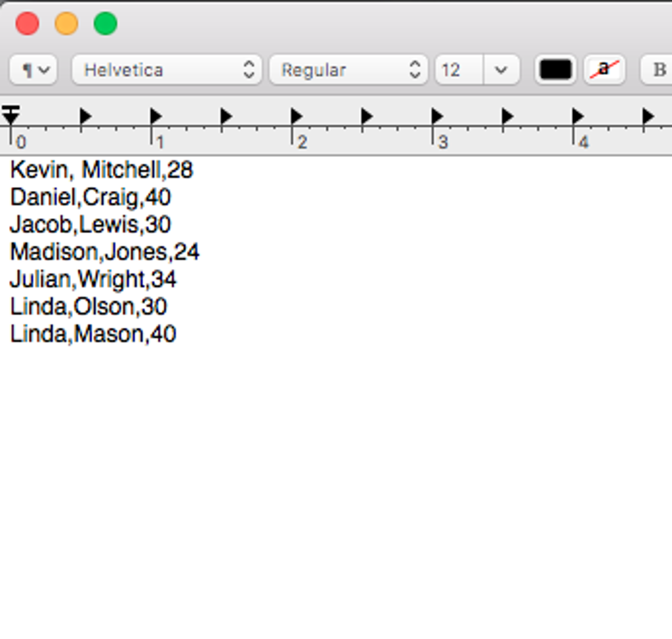Select the tab stop marker near the 1-inch mark
The width and height of the screenshot is (672, 639).
[154, 116]
